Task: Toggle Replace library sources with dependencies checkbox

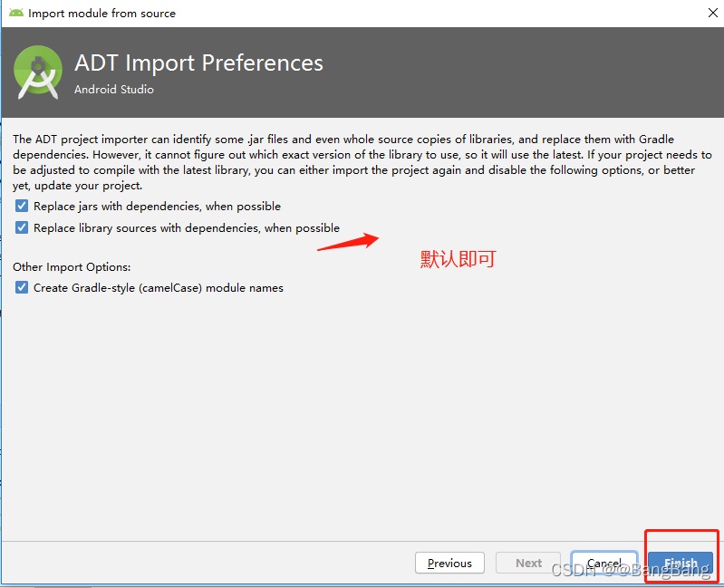Action: click(x=21, y=227)
